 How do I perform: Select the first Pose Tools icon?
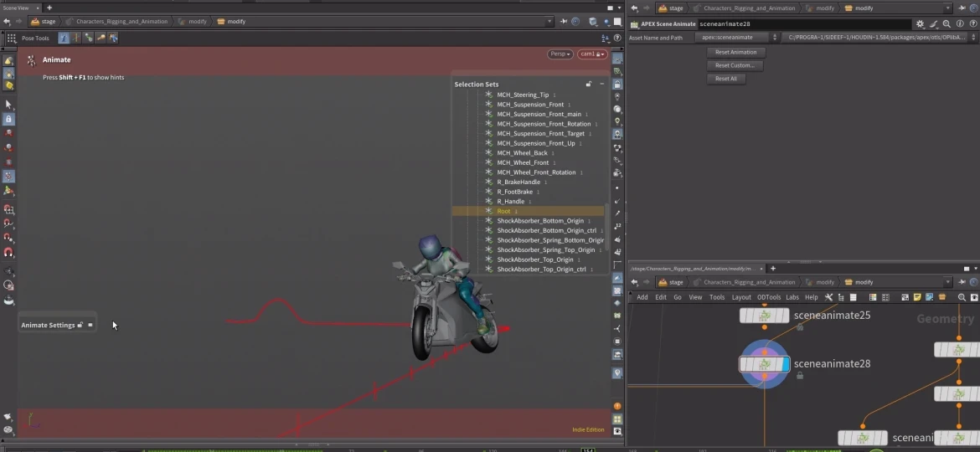[64, 38]
